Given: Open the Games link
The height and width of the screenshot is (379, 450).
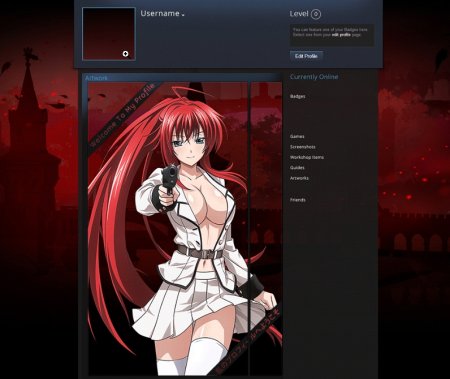Looking at the screenshot, I should click(x=297, y=136).
